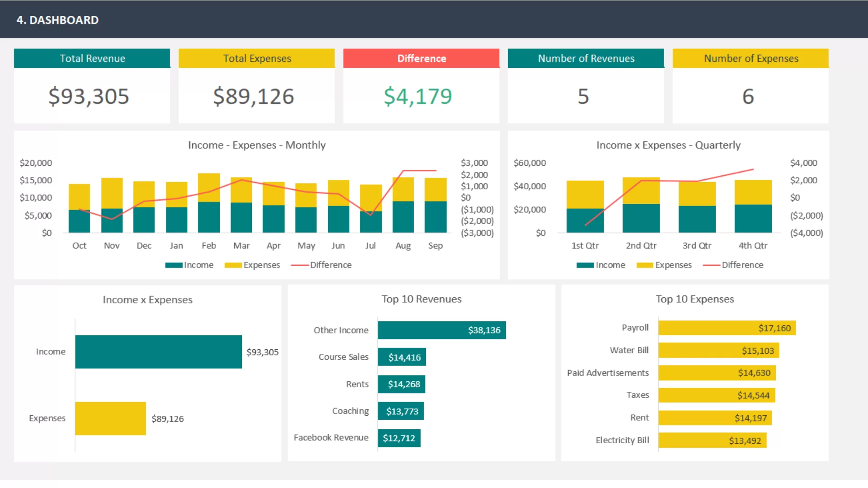Click the Jul bar in monthly chart

click(x=371, y=208)
